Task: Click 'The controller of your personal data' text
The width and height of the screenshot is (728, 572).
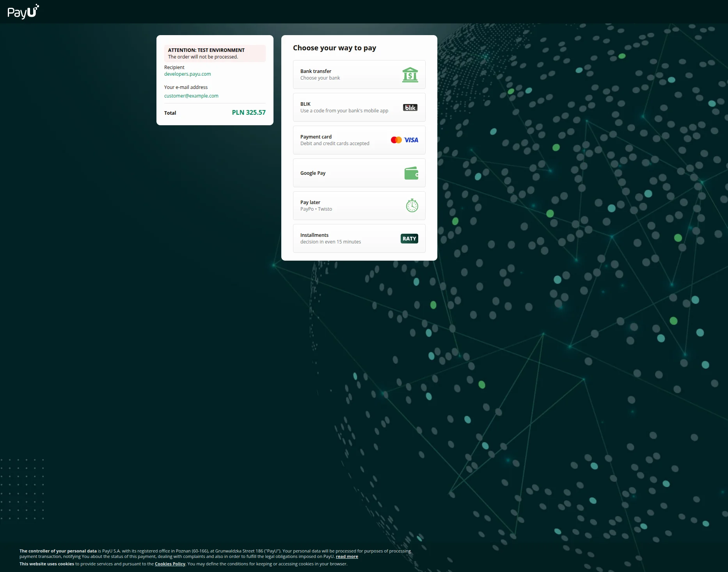Action: point(58,551)
